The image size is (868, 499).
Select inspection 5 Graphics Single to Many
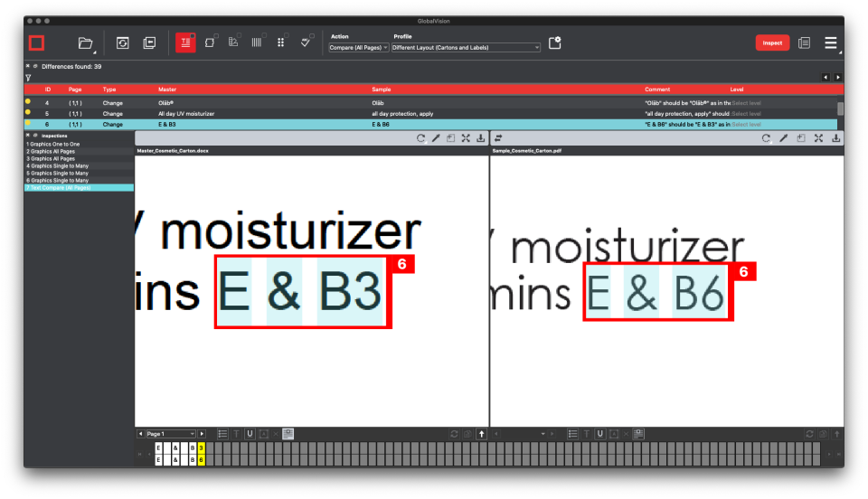[x=79, y=173]
